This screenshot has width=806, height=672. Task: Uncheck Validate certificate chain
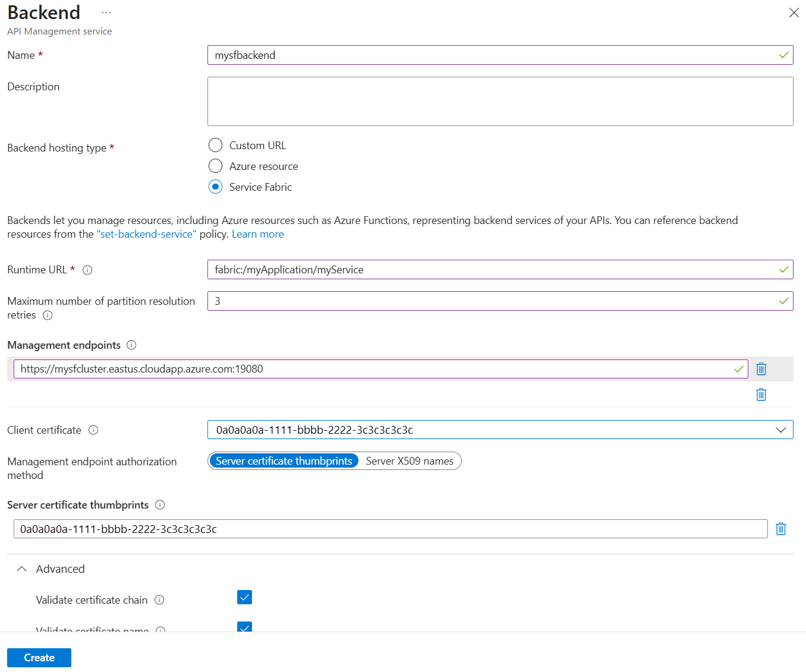click(244, 597)
